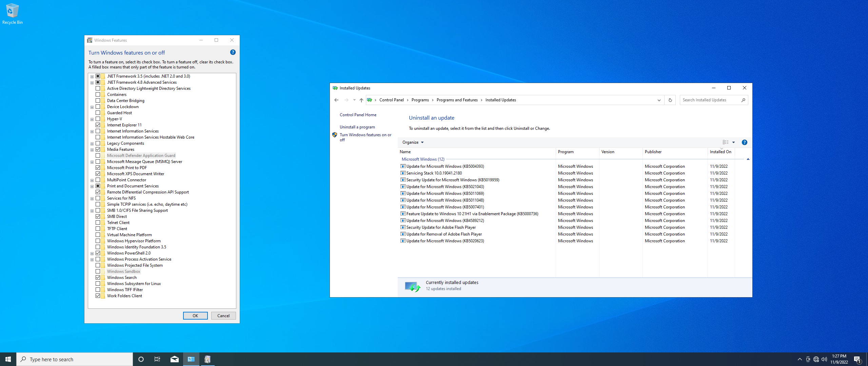
Task: Open Cortana from the taskbar
Action: (x=141, y=359)
